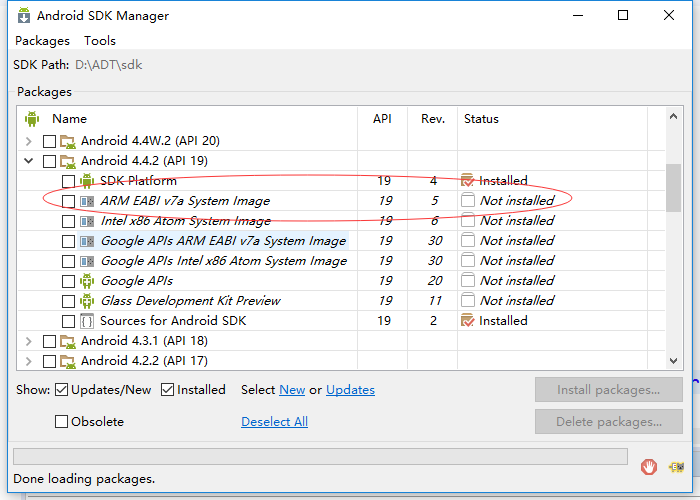Click the red stop hand icon
The height and width of the screenshot is (500, 700).
649,467
